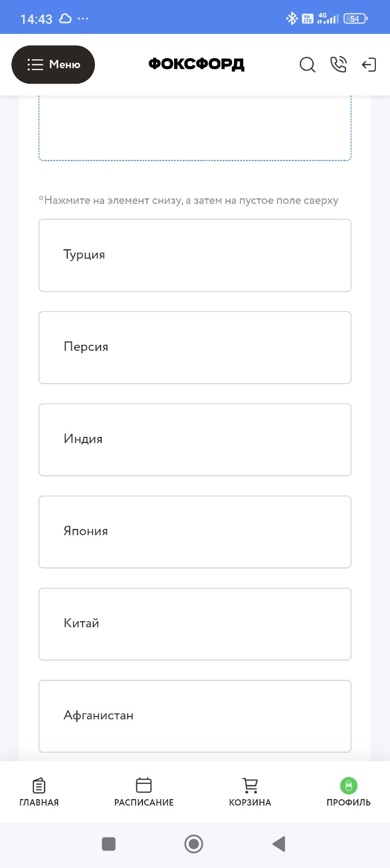Select the Афганистан answer option
This screenshot has height=868, width=390.
tap(195, 716)
